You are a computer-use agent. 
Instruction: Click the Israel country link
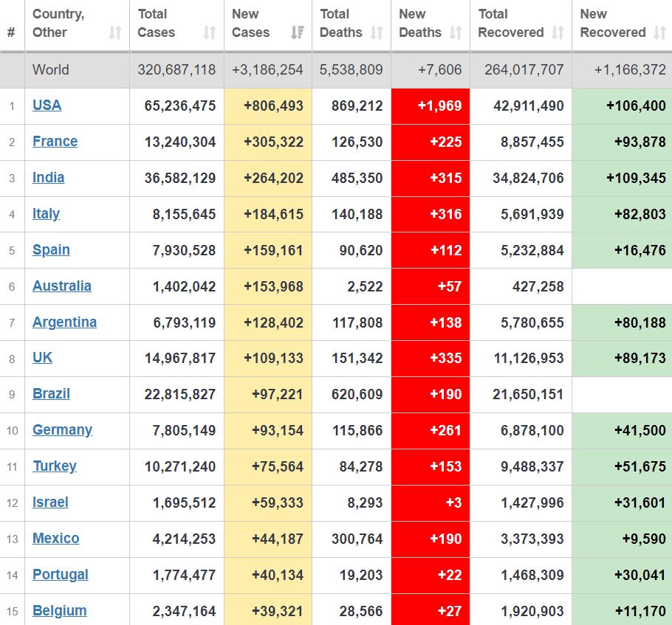click(50, 503)
